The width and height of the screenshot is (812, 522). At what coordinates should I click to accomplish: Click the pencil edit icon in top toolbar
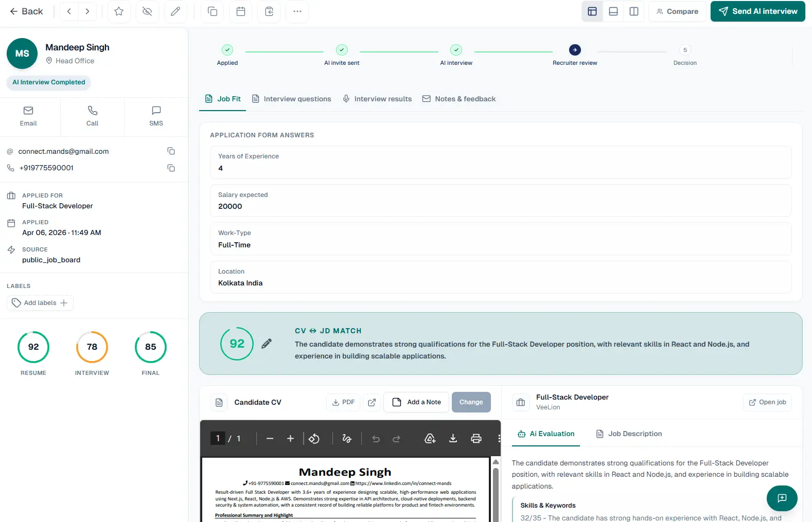pyautogui.click(x=175, y=11)
